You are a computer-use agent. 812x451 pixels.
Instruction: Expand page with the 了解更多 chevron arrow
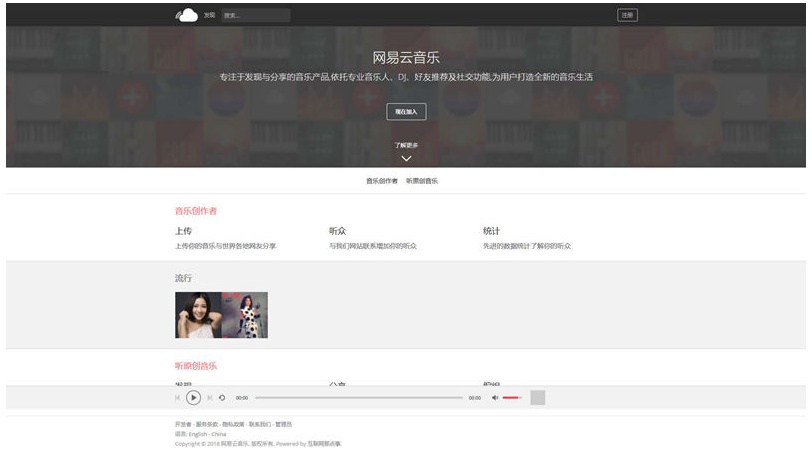406,158
